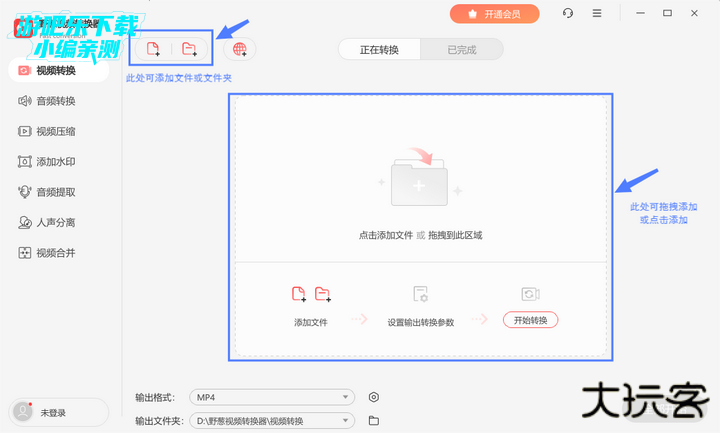720x433 pixels.
Task: Click the add file icon in toolbar
Action: pos(153,49)
